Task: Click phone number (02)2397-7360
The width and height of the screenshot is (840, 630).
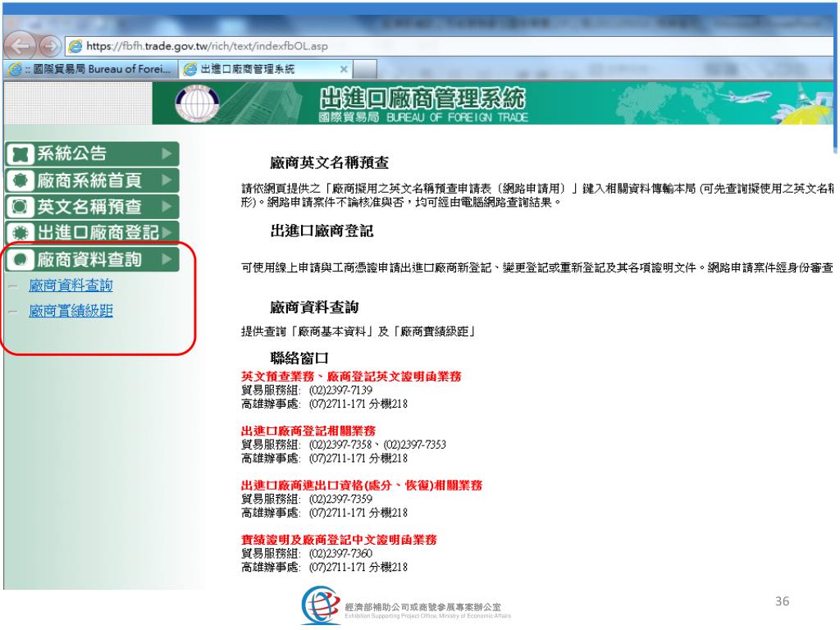Action: [340, 554]
